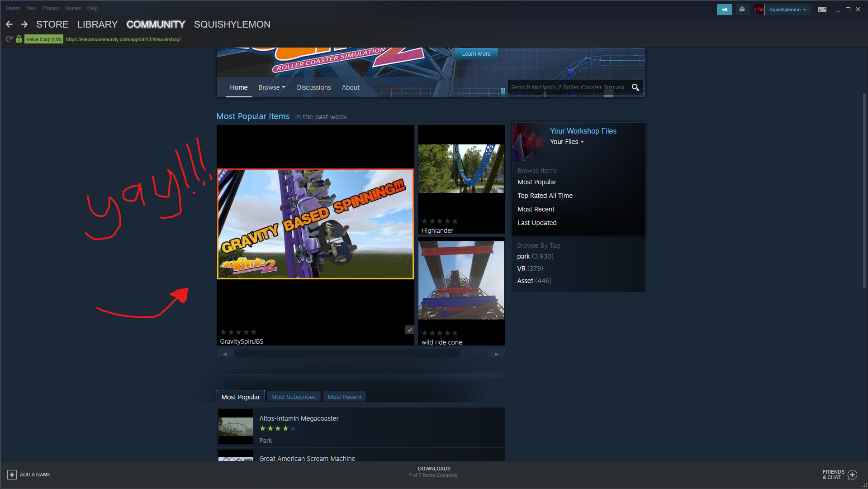Open the announcements megaphone icon
868x489 pixels.
coord(724,10)
